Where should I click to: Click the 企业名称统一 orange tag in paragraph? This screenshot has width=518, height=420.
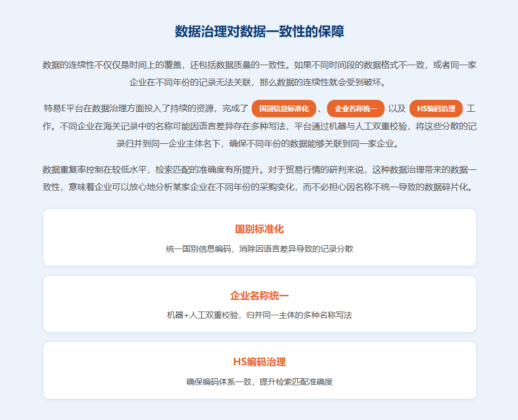tap(356, 109)
